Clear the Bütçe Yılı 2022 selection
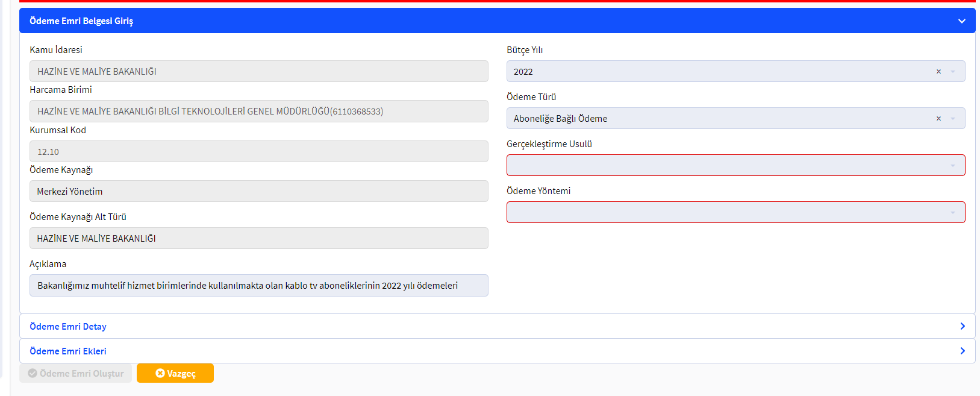 click(x=938, y=72)
